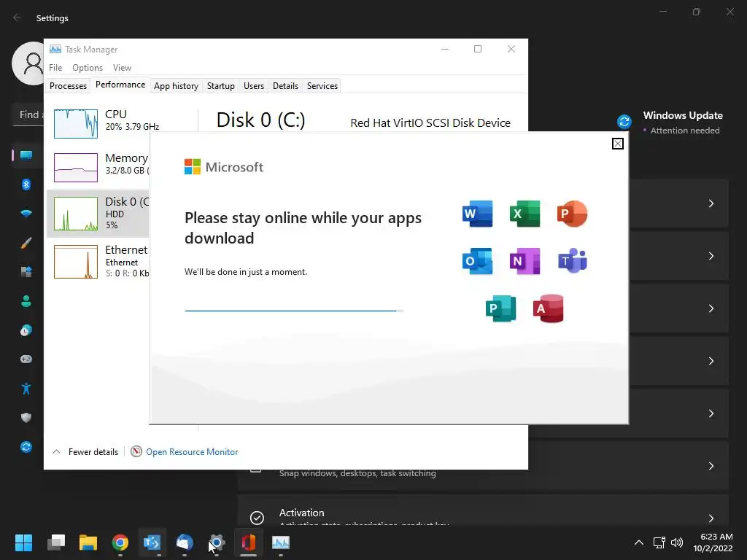Open Accounts category in Settings sidebar

tap(26, 301)
